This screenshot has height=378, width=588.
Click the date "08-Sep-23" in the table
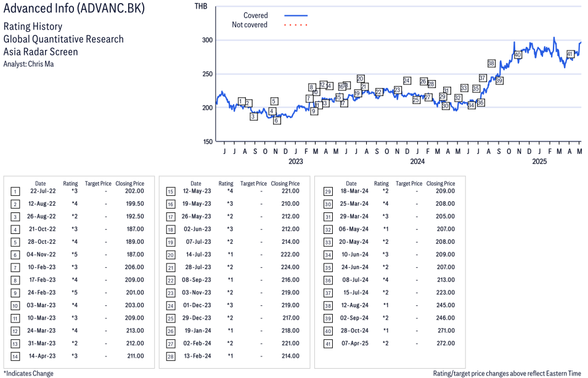[197, 280]
